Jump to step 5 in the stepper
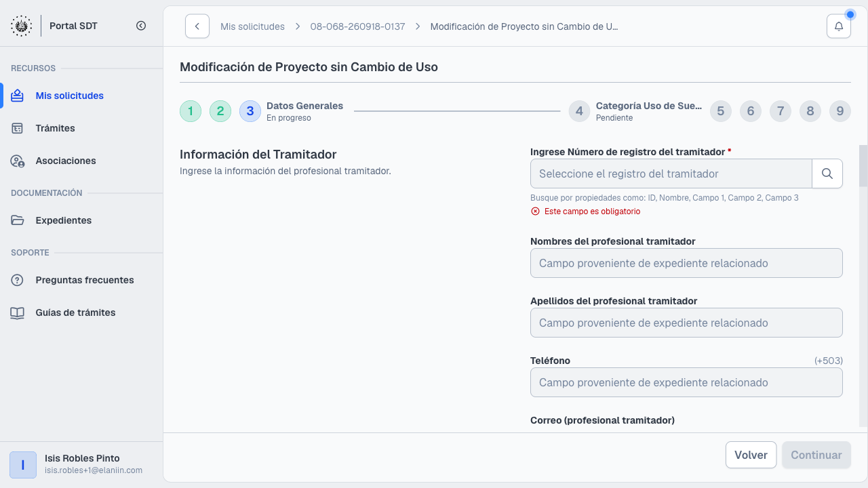This screenshot has width=868, height=488. [721, 111]
